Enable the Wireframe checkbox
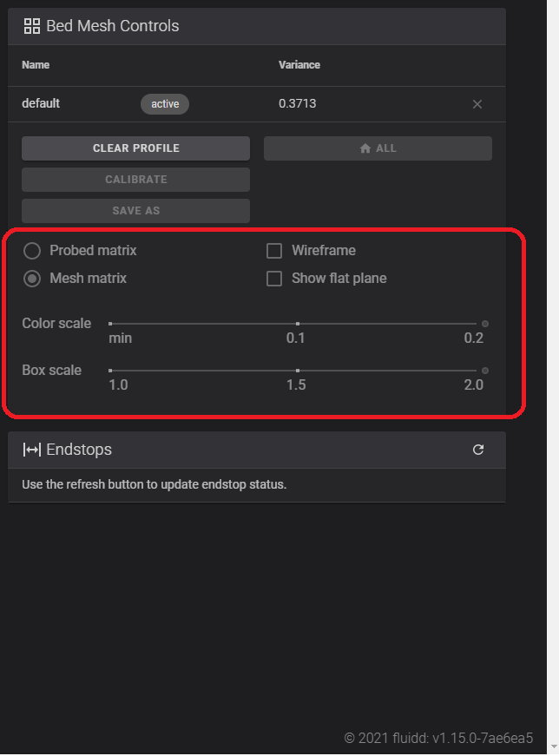The height and width of the screenshot is (756, 559). tap(274, 250)
